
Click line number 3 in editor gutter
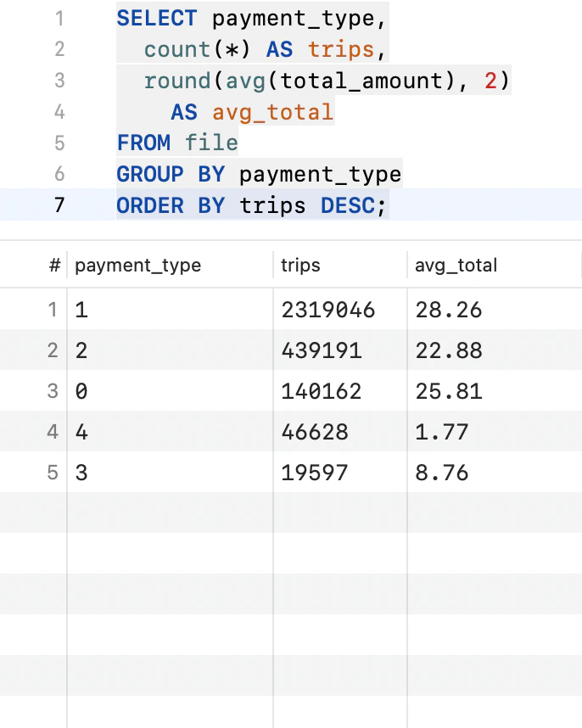pos(59,81)
